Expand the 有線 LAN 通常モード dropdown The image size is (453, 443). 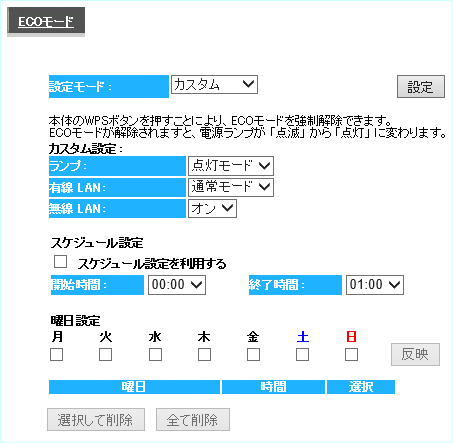(231, 187)
